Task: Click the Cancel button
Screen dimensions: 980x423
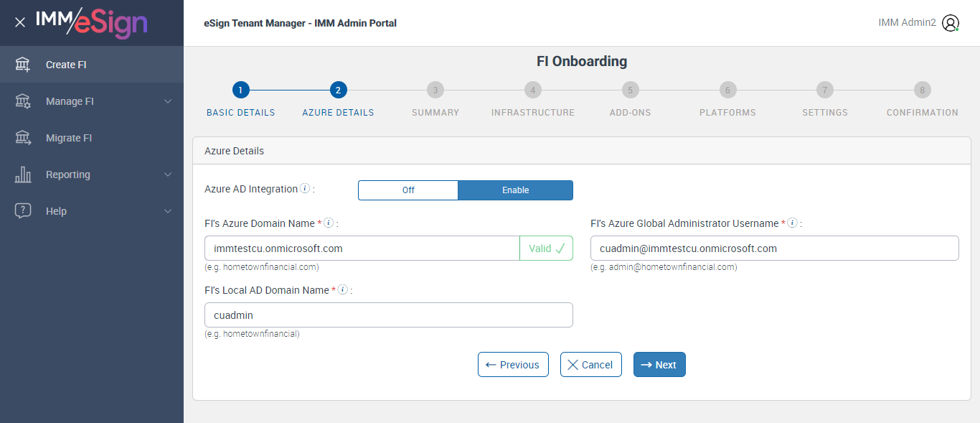Action: pos(590,365)
